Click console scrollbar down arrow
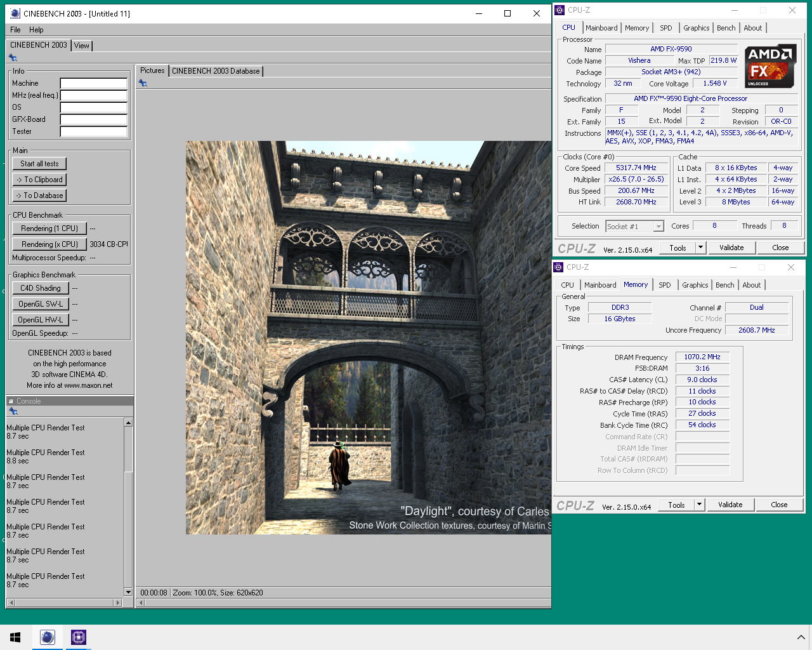 point(129,592)
